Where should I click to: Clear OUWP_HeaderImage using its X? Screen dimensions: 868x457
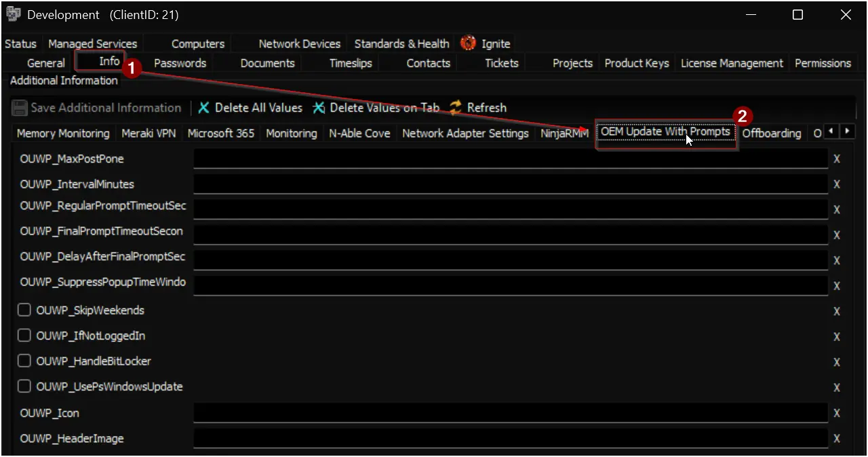(x=837, y=439)
